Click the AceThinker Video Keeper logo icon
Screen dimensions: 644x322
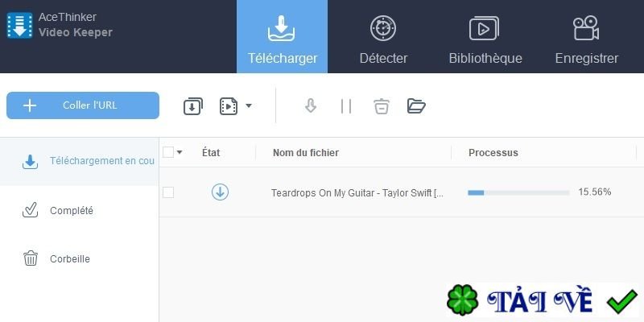19,26
